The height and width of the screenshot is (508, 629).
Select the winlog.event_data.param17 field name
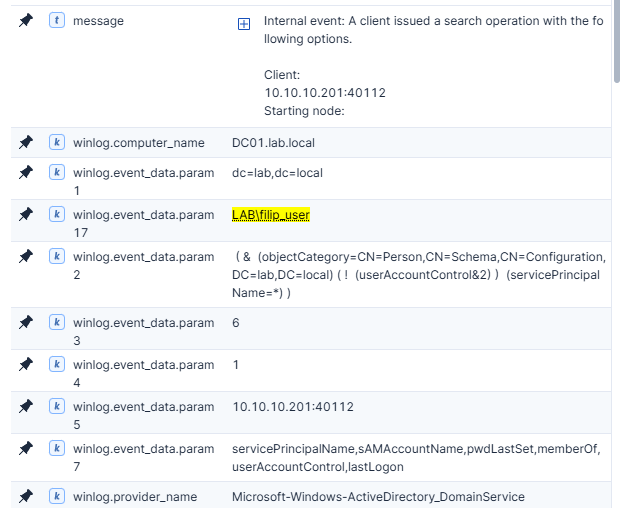pyautogui.click(x=143, y=224)
